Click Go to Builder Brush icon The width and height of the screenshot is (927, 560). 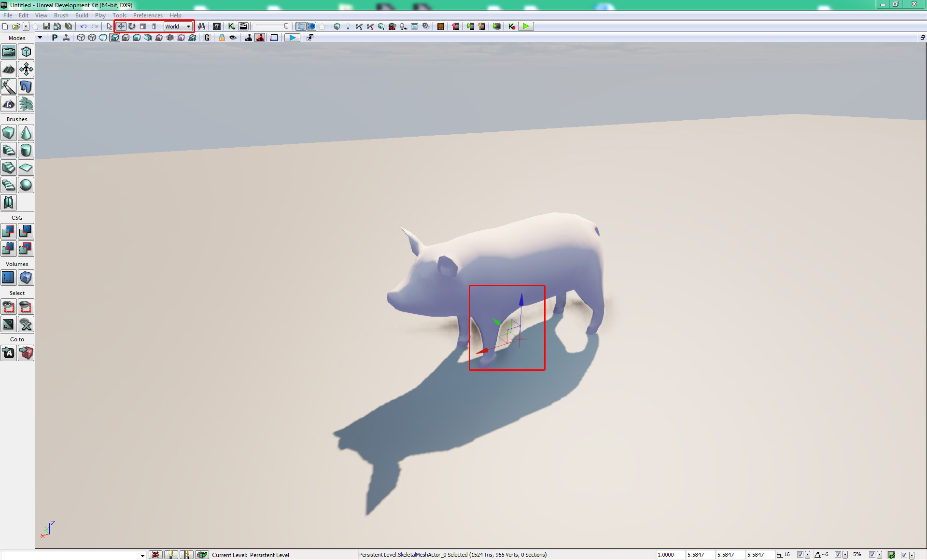[26, 353]
